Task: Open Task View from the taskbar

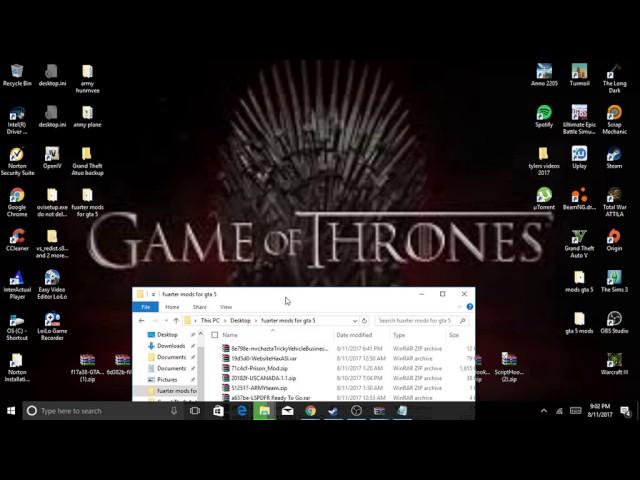Action: pyautogui.click(x=195, y=411)
